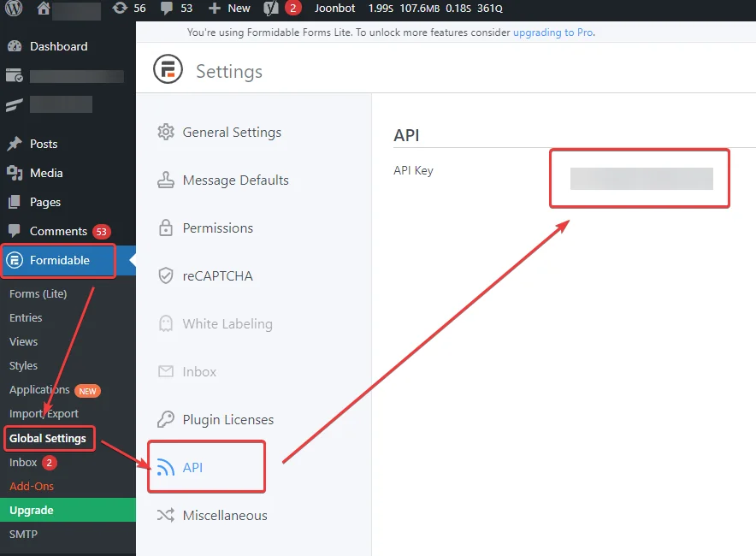This screenshot has width=756, height=556.
Task: Click the Joonbot admin bar item
Action: pos(334,9)
